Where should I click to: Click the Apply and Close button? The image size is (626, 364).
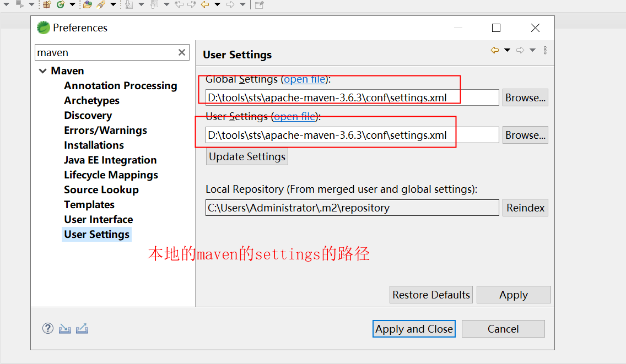click(414, 329)
